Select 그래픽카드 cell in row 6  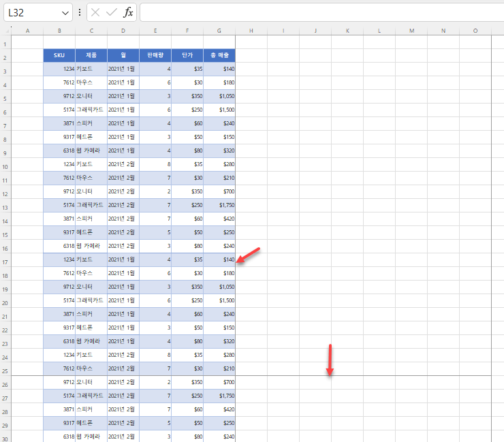(x=91, y=110)
